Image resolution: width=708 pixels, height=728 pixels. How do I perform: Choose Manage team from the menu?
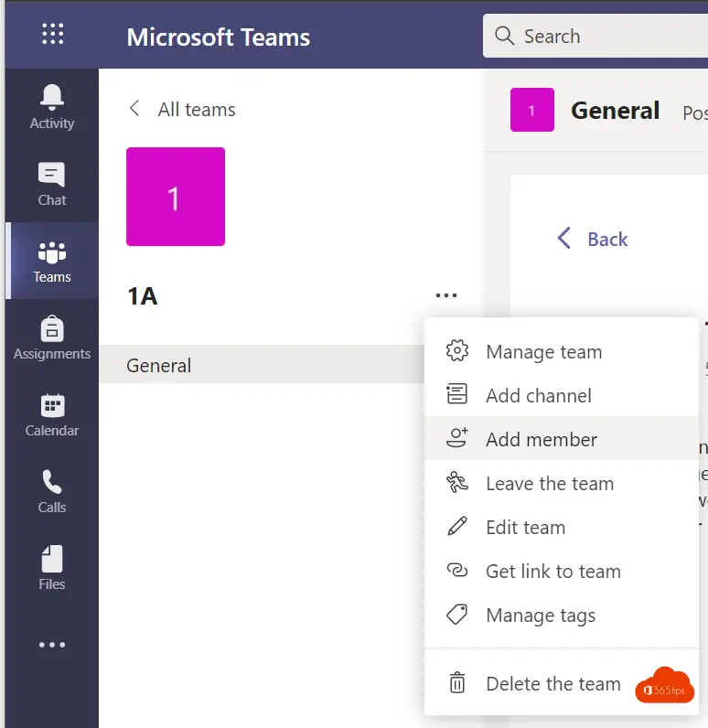[562, 351]
